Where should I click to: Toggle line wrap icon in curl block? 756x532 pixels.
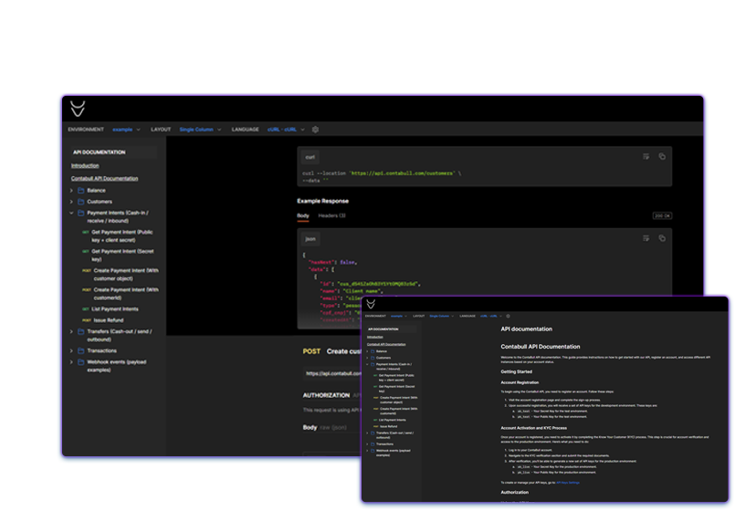646,157
